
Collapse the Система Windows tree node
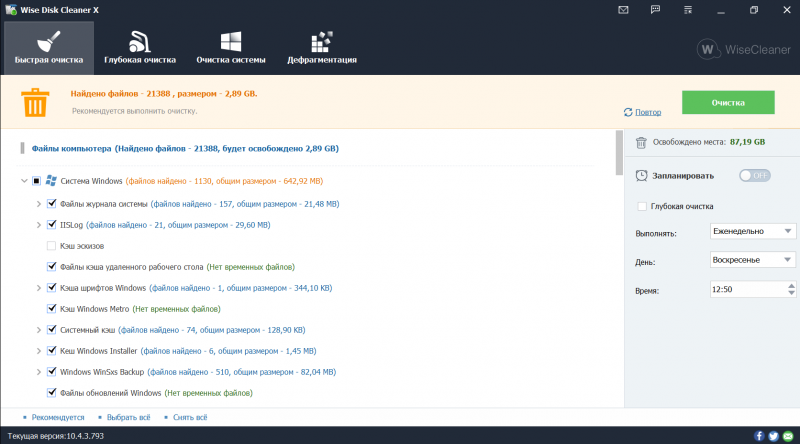[24, 181]
